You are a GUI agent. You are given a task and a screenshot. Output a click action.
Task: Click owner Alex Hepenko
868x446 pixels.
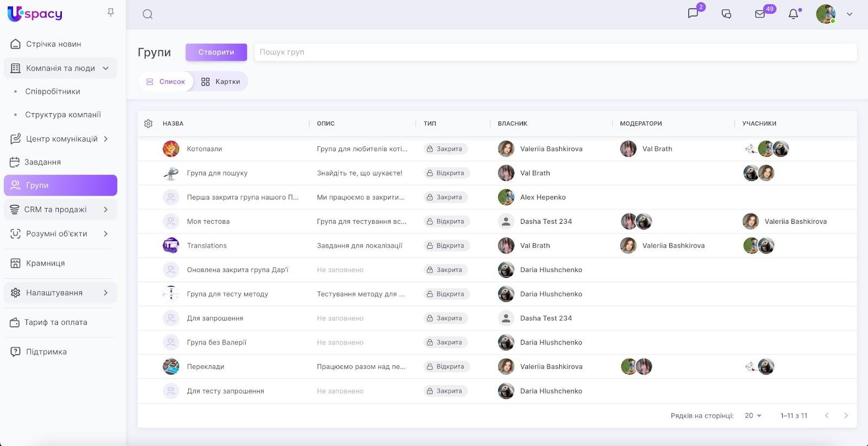pyautogui.click(x=542, y=197)
